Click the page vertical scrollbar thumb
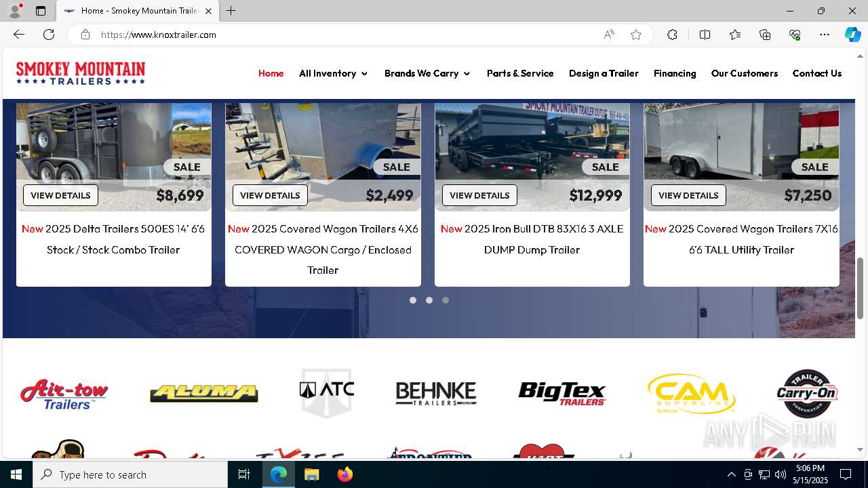Screen dimensions: 868x488 click(x=861, y=288)
